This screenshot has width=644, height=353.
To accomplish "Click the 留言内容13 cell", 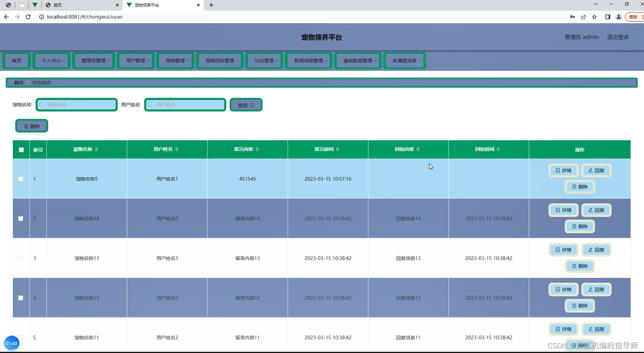I will [x=248, y=258].
